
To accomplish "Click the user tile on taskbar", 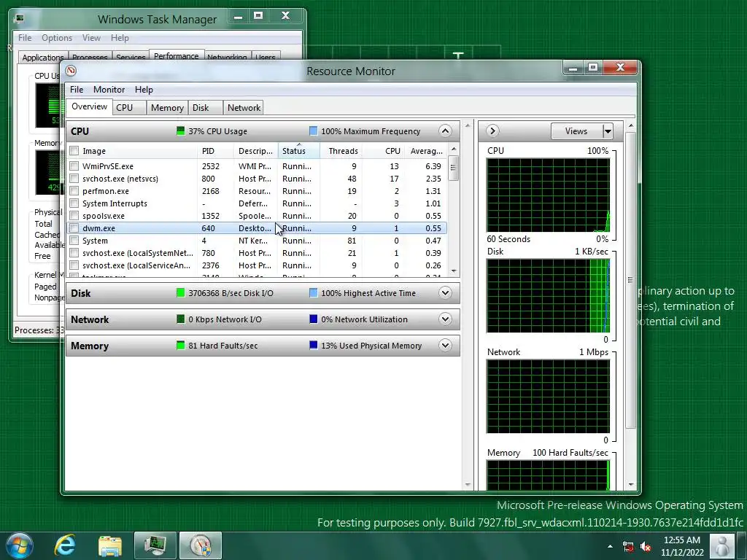I will pos(722,545).
